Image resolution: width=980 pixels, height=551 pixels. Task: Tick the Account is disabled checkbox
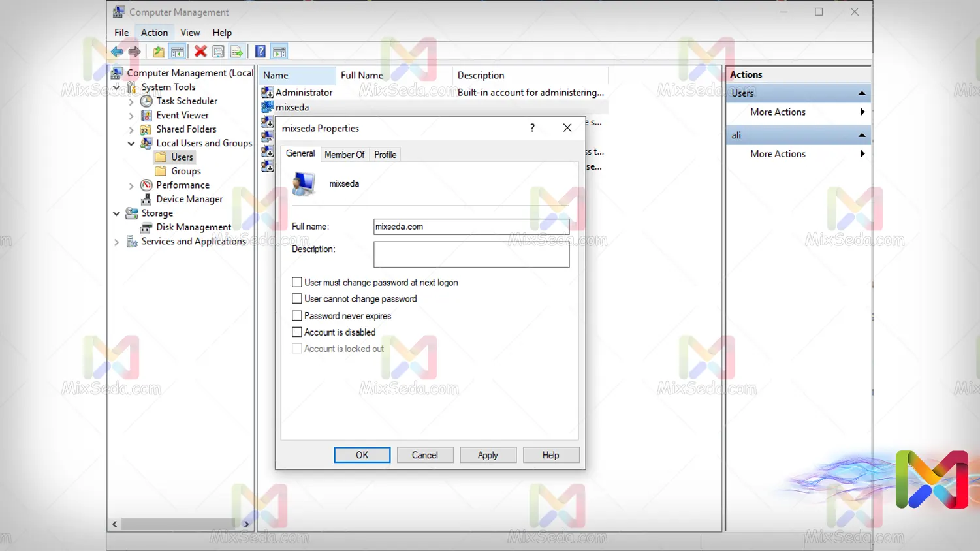coord(297,332)
